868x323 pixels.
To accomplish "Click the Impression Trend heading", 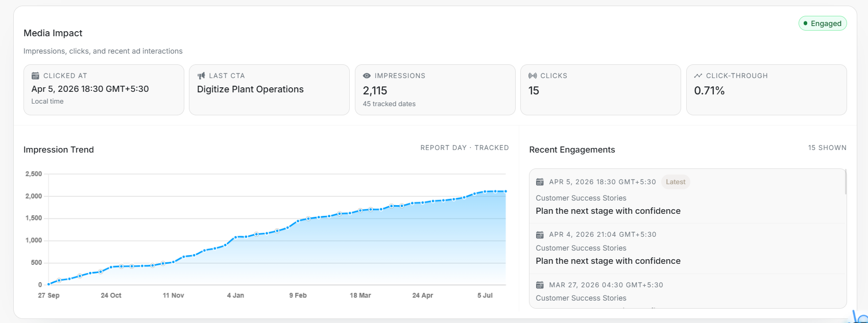I will pyautogui.click(x=59, y=150).
